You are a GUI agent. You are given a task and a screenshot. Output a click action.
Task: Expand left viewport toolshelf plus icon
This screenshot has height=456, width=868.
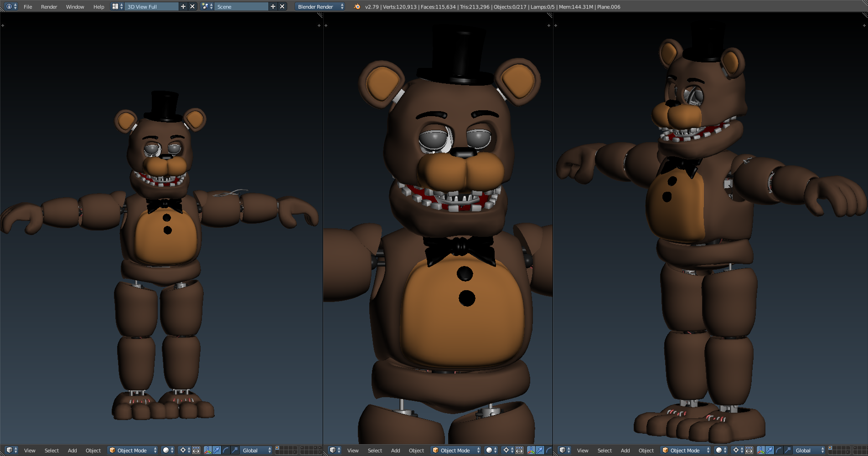[x=3, y=26]
